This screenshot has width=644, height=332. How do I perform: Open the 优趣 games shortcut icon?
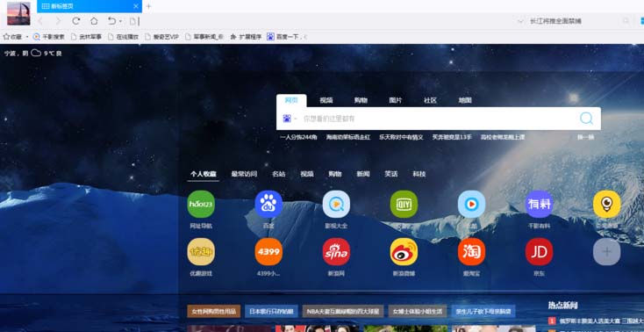click(x=201, y=252)
